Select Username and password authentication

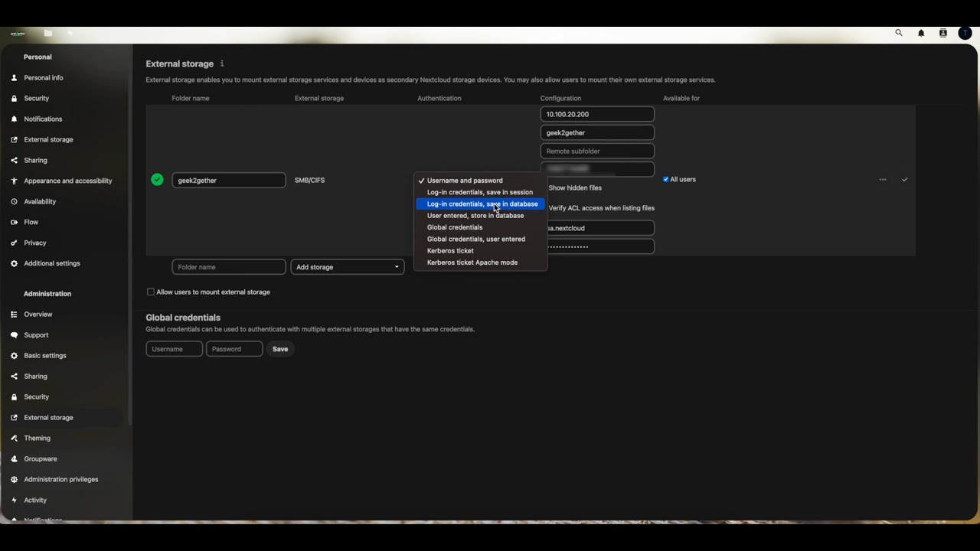(480, 181)
